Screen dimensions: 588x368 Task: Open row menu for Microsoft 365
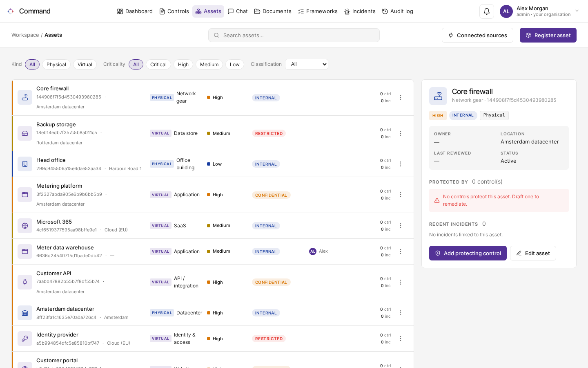coord(401,226)
